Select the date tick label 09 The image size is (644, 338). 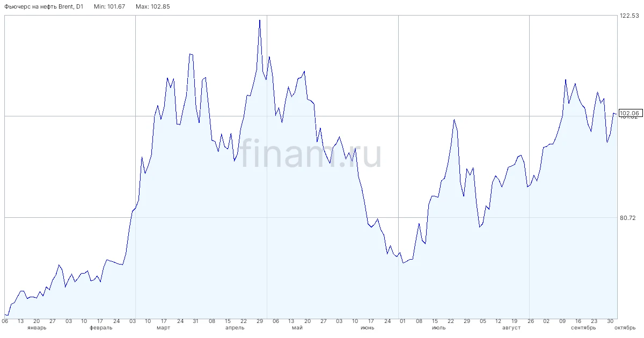click(562, 321)
